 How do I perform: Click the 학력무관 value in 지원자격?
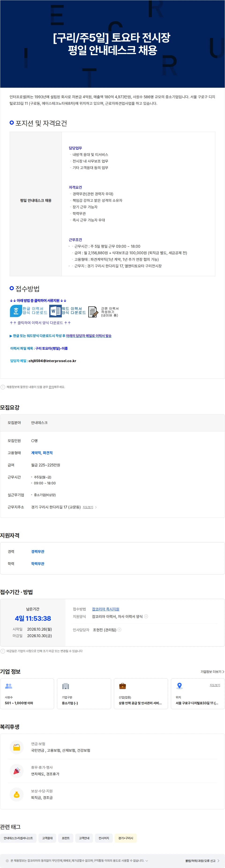click(x=37, y=564)
